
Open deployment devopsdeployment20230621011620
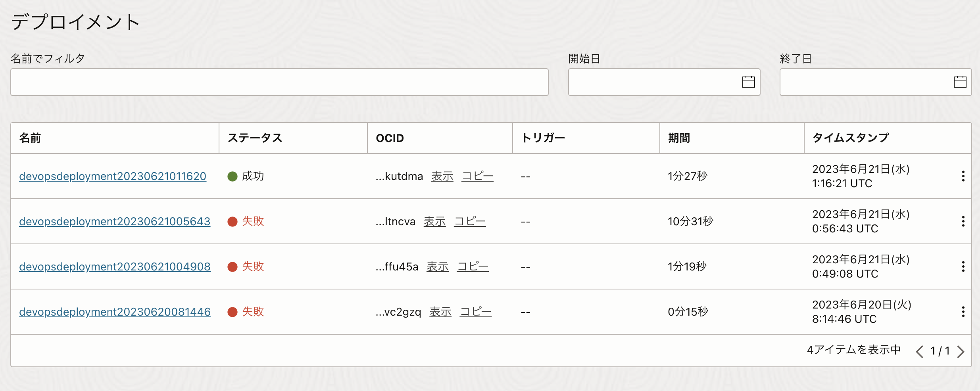pyautogui.click(x=113, y=176)
